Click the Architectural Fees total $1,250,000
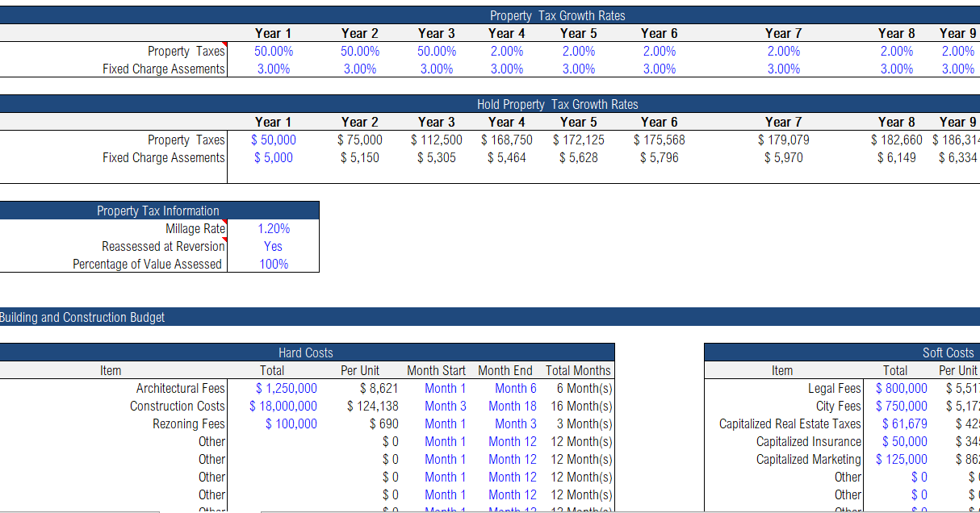 click(x=287, y=388)
